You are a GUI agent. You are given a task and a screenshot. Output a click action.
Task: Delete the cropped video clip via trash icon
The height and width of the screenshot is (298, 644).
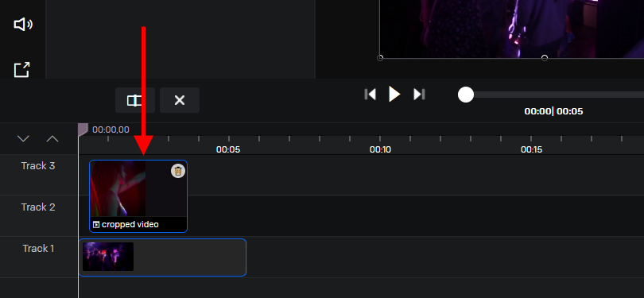[x=178, y=171]
